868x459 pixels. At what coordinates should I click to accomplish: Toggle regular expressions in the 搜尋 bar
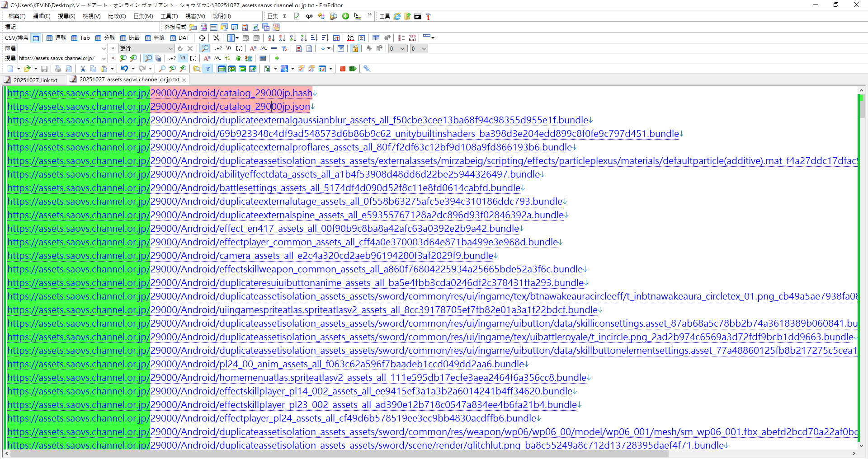(172, 58)
